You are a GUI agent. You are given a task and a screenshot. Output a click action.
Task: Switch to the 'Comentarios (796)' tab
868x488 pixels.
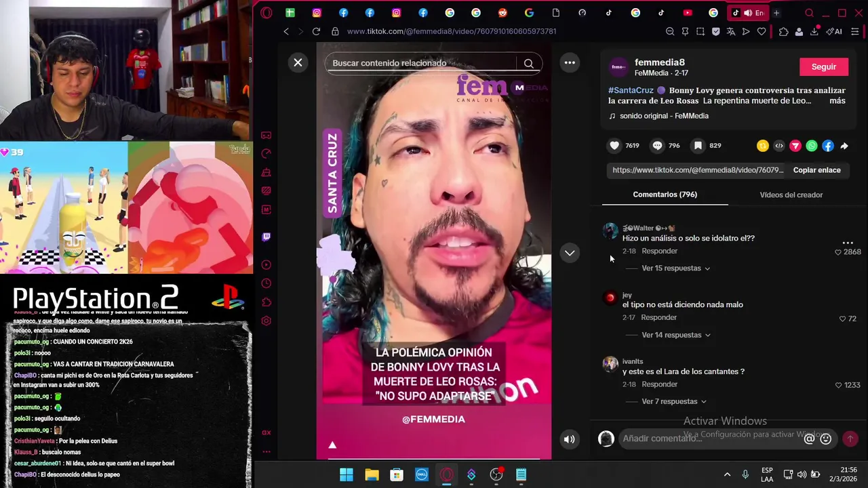pyautogui.click(x=665, y=195)
